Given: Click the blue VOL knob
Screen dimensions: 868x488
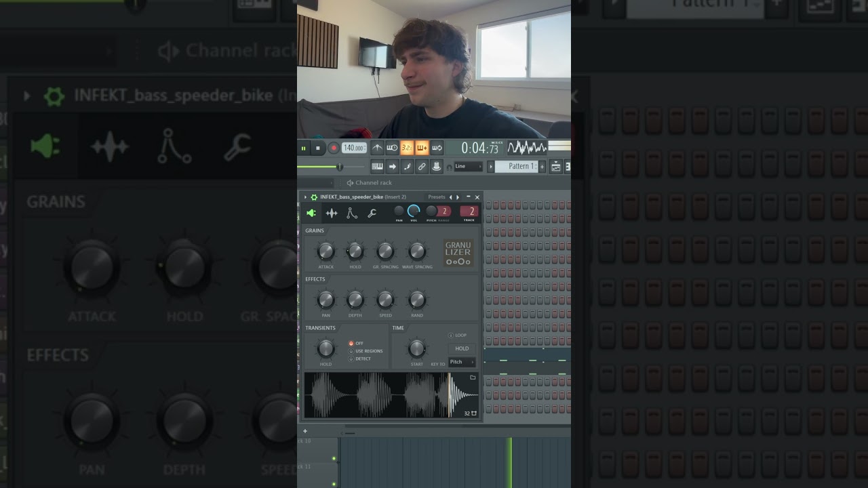Looking at the screenshot, I should click(414, 211).
